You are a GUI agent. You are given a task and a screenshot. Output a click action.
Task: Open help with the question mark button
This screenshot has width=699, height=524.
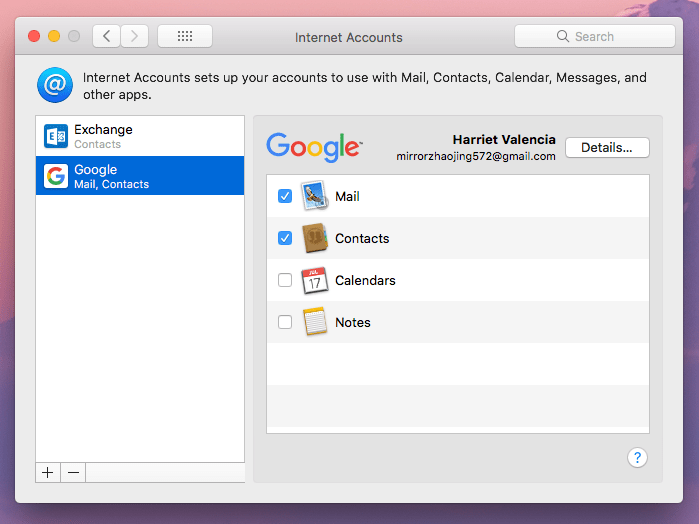point(637,458)
